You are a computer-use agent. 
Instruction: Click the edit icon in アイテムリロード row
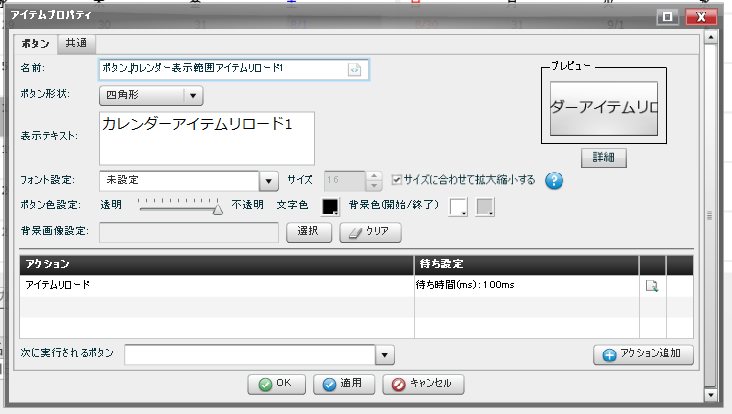point(652,285)
